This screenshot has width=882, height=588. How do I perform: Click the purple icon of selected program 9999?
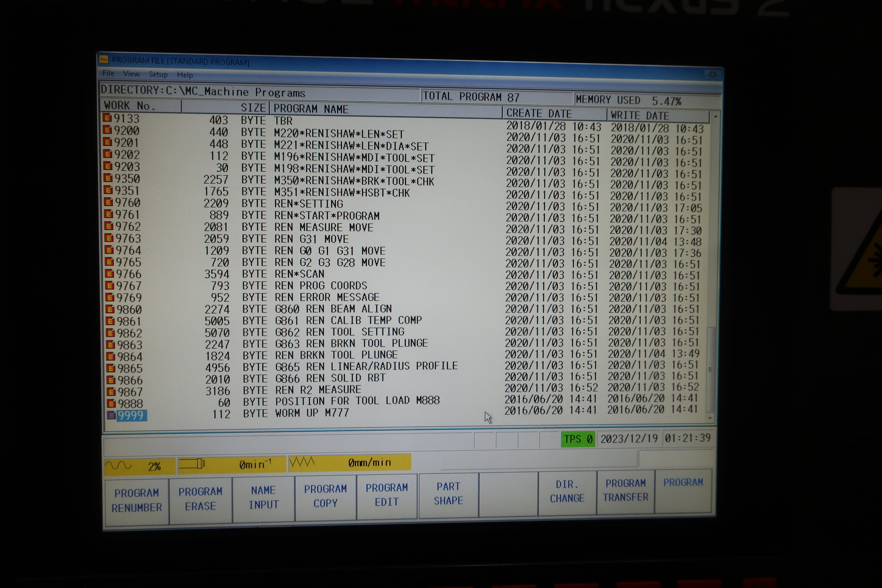pyautogui.click(x=111, y=415)
